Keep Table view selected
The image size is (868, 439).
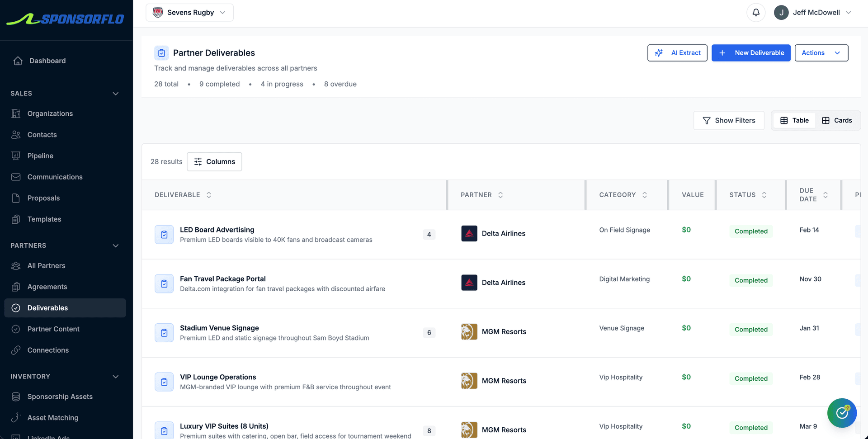coord(794,120)
